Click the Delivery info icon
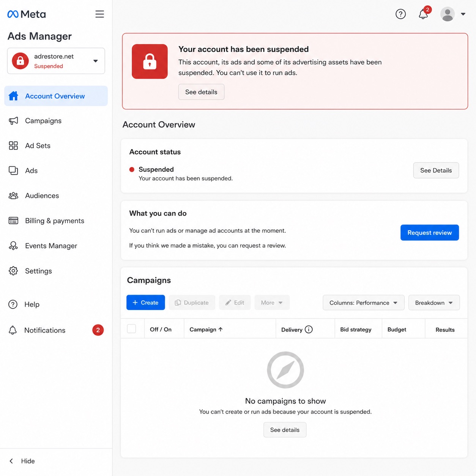Image resolution: width=476 pixels, height=476 pixels. pos(309,329)
